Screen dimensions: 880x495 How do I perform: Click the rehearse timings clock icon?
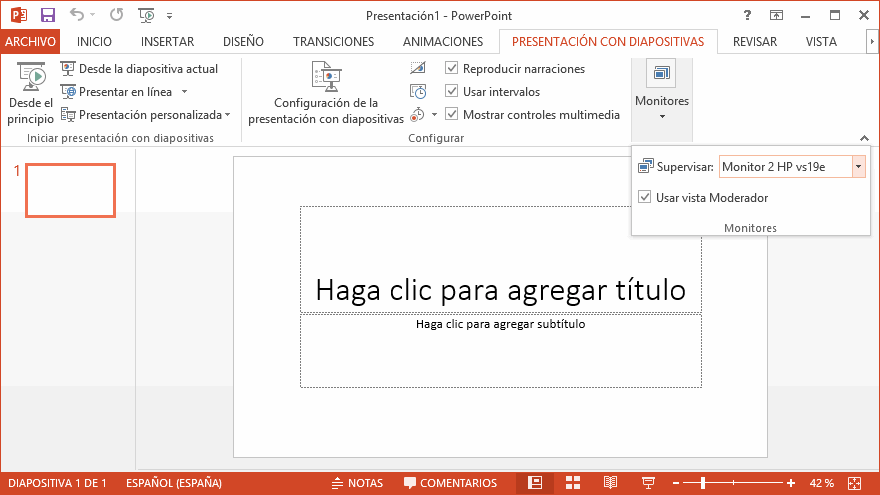418,92
